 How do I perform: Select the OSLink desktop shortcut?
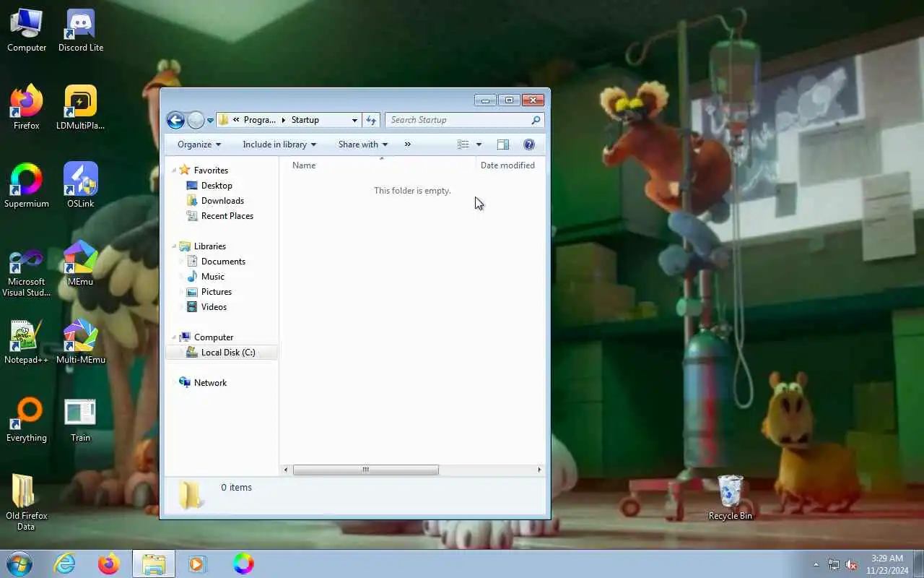click(81, 186)
